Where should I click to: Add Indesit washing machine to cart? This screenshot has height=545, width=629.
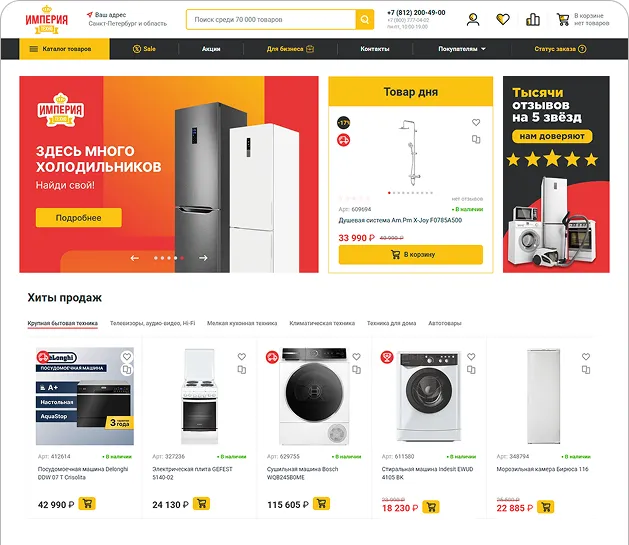click(431, 507)
